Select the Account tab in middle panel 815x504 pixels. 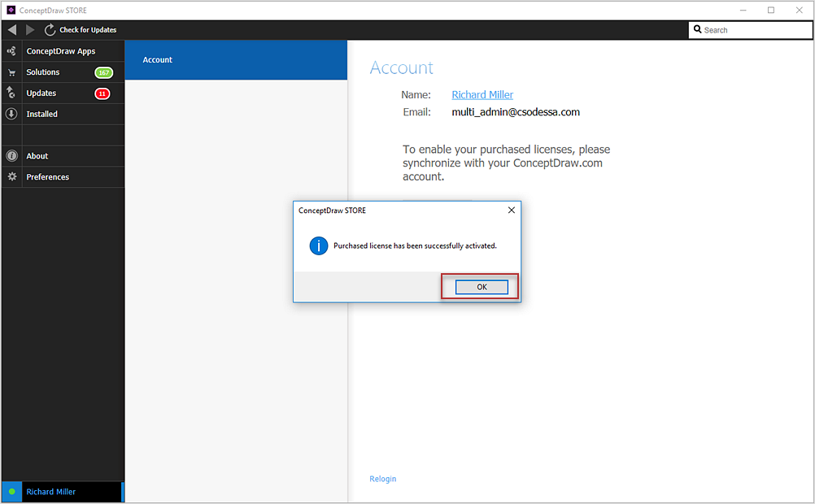pos(236,60)
